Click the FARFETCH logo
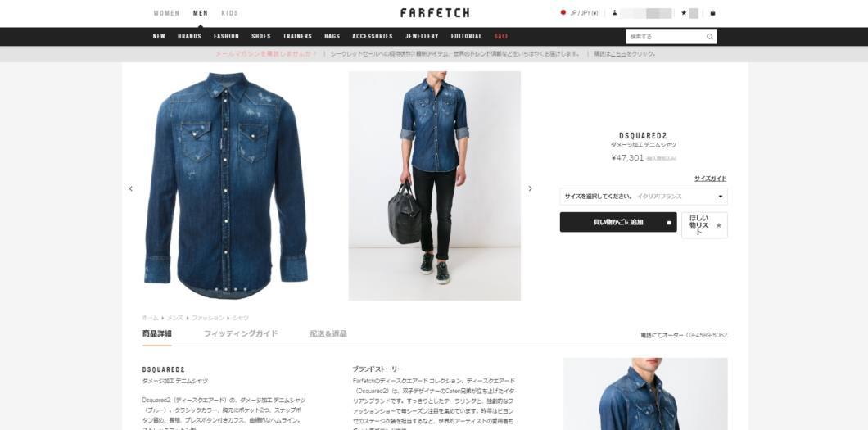This screenshot has height=430, width=868. tap(435, 13)
